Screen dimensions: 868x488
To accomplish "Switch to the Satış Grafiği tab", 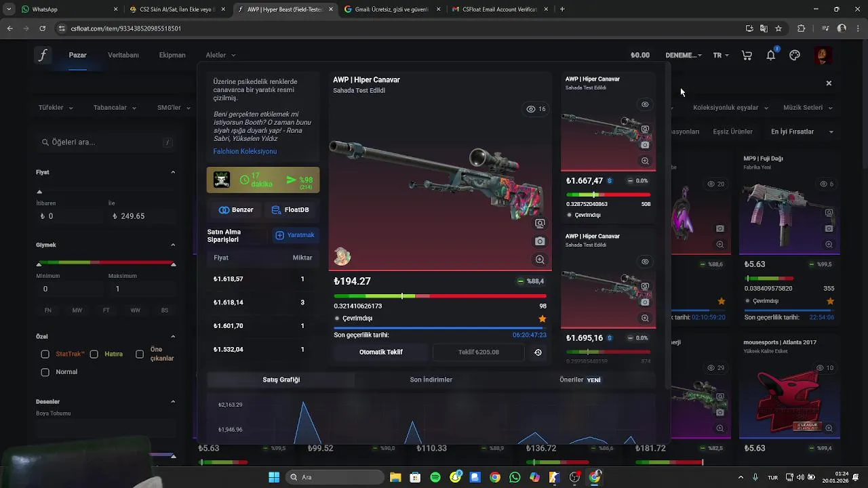I will click(281, 380).
